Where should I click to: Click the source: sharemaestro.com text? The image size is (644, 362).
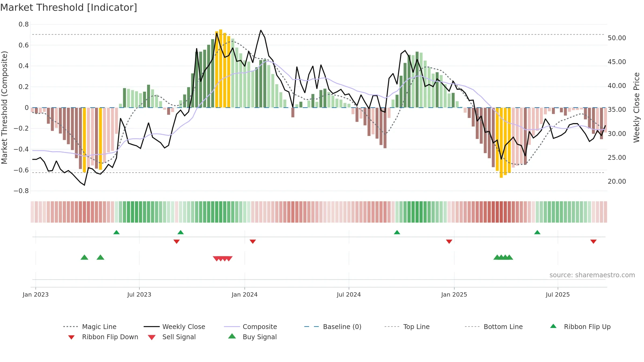pos(592,275)
